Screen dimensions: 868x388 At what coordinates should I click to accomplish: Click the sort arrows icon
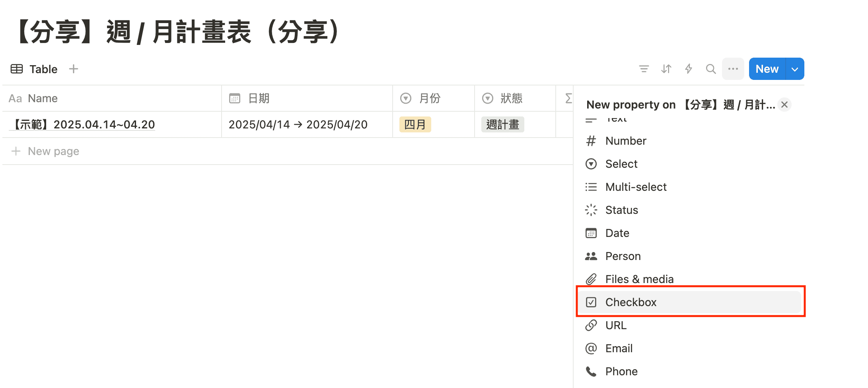[666, 69]
